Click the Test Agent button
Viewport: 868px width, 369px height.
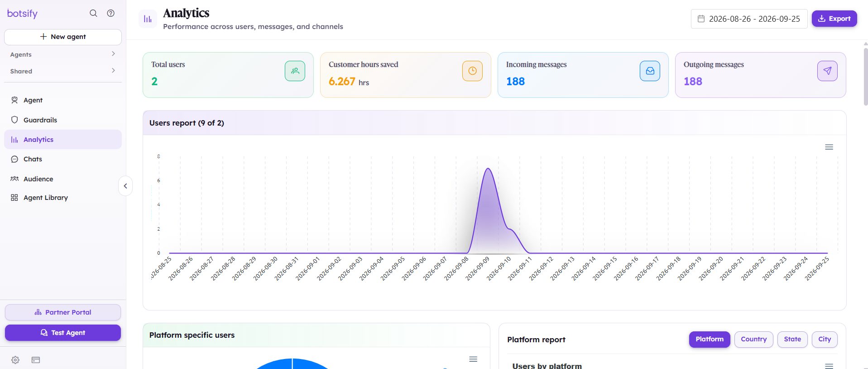(63, 333)
